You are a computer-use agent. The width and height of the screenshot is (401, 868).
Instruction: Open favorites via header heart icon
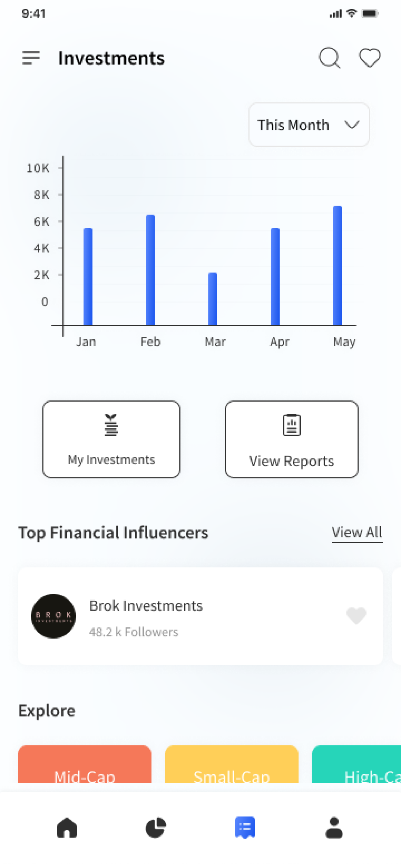[x=369, y=58]
